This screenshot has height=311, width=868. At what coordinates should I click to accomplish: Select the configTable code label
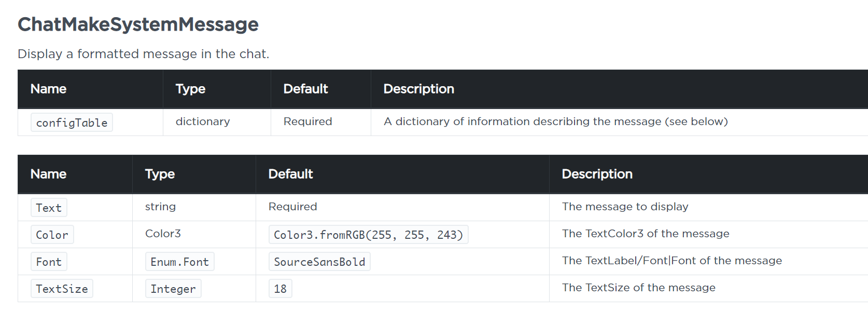(x=72, y=123)
